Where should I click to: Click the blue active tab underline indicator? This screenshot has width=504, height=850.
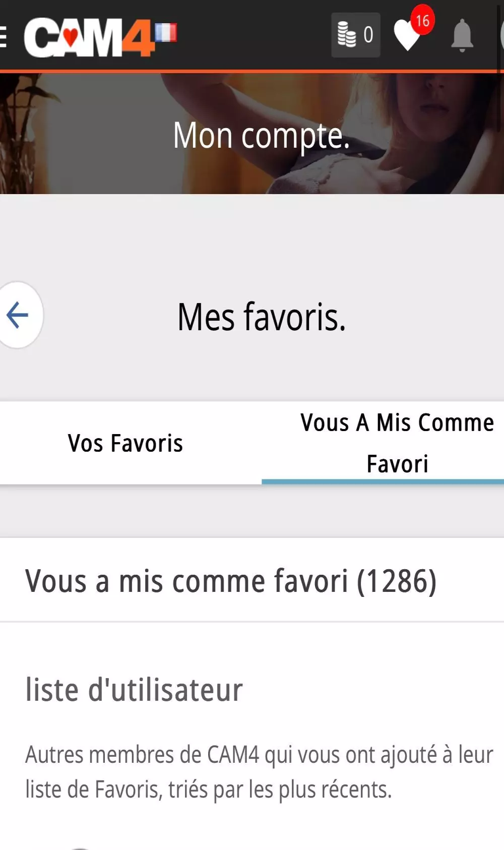click(383, 482)
